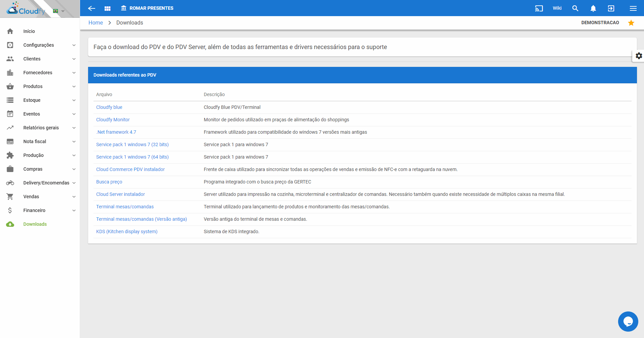This screenshot has height=338, width=644.
Task: Download Busca preço program
Action: pyautogui.click(x=109, y=182)
